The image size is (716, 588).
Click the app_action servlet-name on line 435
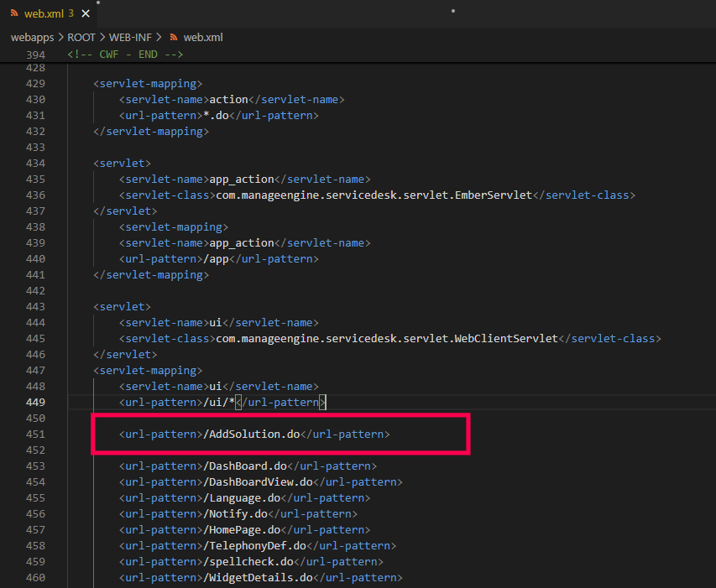(242, 180)
